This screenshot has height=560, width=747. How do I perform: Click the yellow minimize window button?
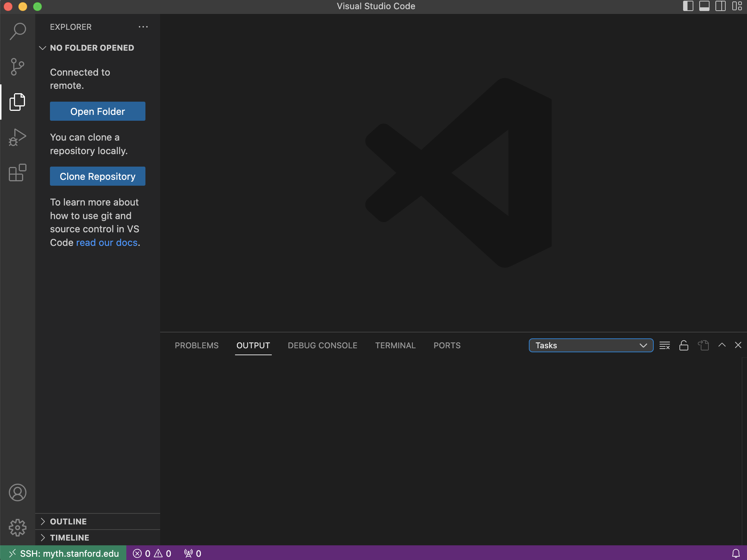[x=23, y=6]
